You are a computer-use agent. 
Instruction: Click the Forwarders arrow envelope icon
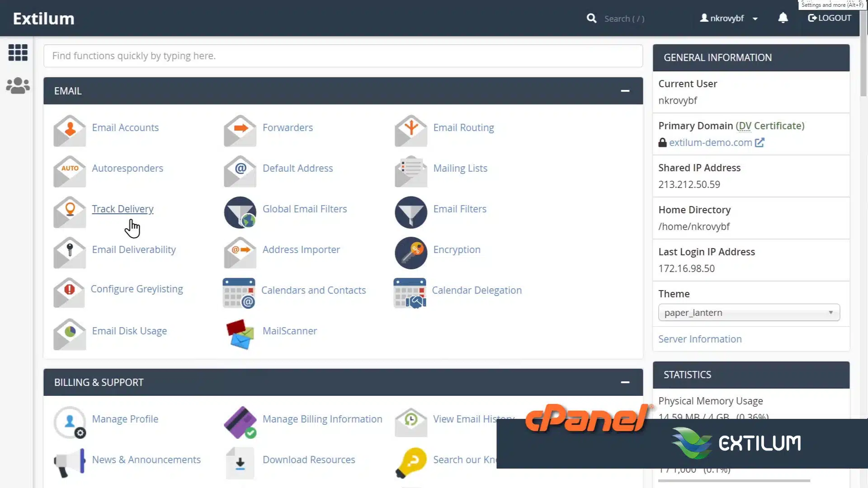(240, 131)
